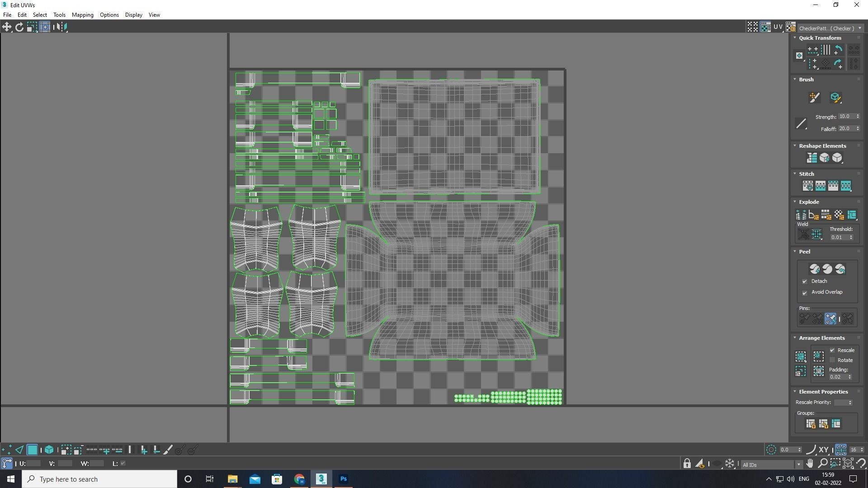
Task: Increase the Weld Threshold spinner
Action: pyautogui.click(x=851, y=235)
